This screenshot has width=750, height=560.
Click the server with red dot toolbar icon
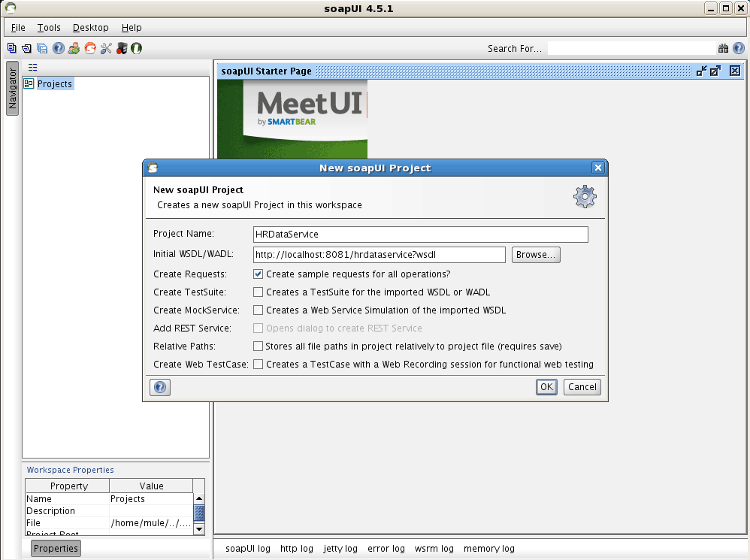coord(122,48)
